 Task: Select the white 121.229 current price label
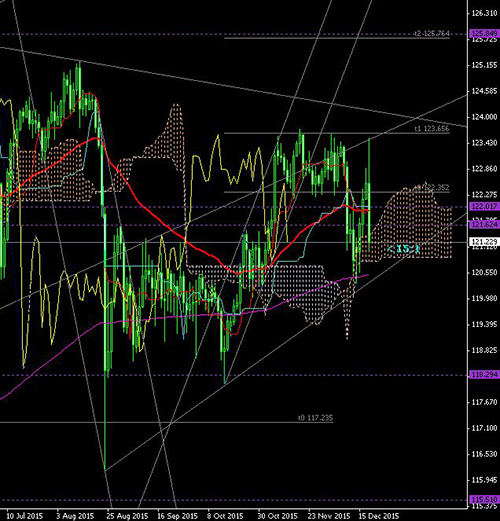click(x=485, y=241)
